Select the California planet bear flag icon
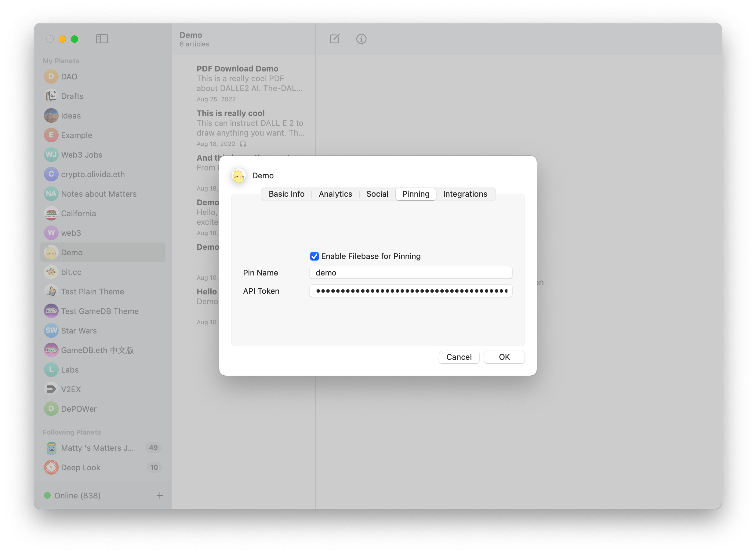 pos(51,213)
